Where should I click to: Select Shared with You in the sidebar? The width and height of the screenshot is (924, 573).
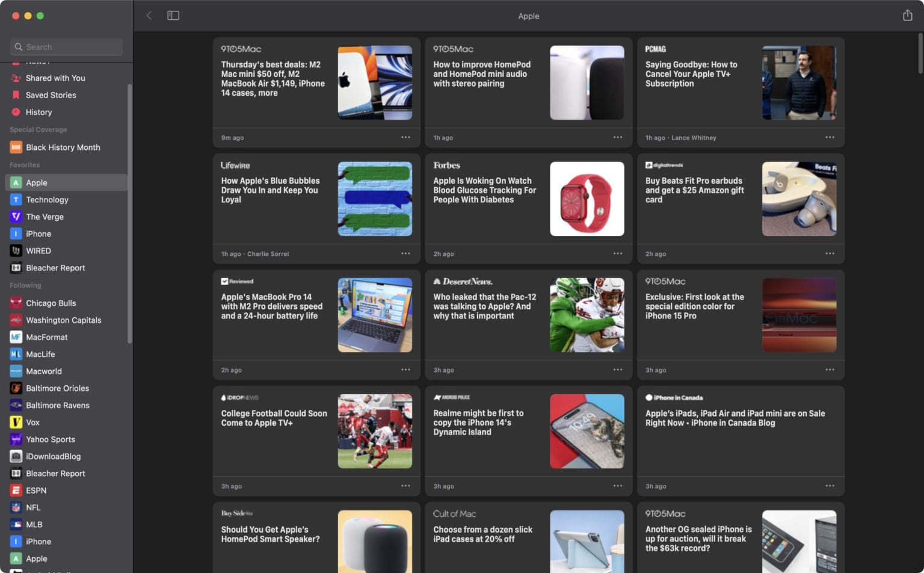click(55, 78)
